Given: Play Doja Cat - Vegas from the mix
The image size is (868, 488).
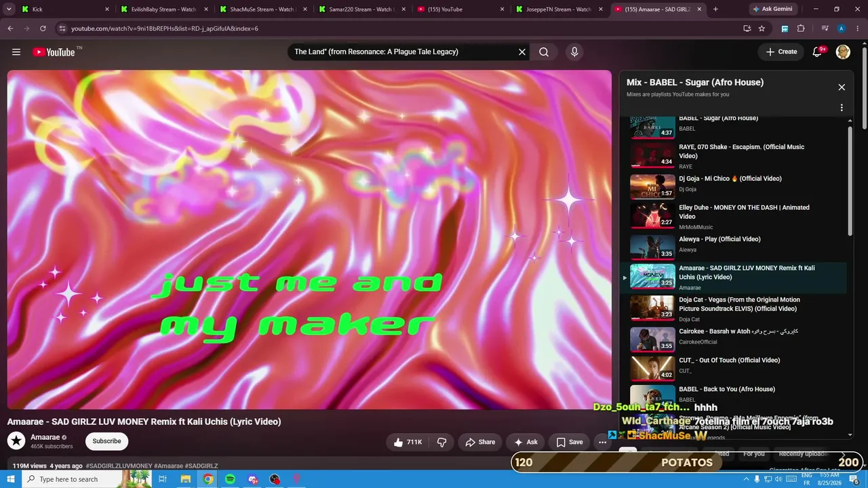Looking at the screenshot, I should (736, 308).
